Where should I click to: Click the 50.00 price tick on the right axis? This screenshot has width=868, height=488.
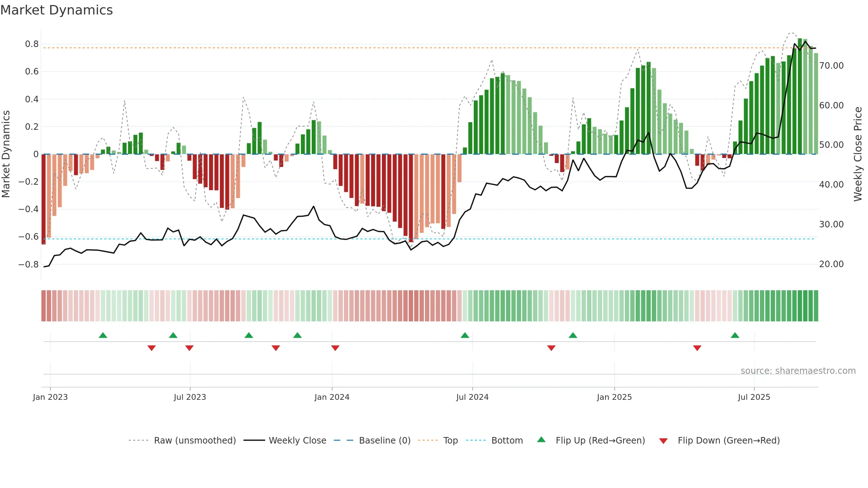coord(831,145)
